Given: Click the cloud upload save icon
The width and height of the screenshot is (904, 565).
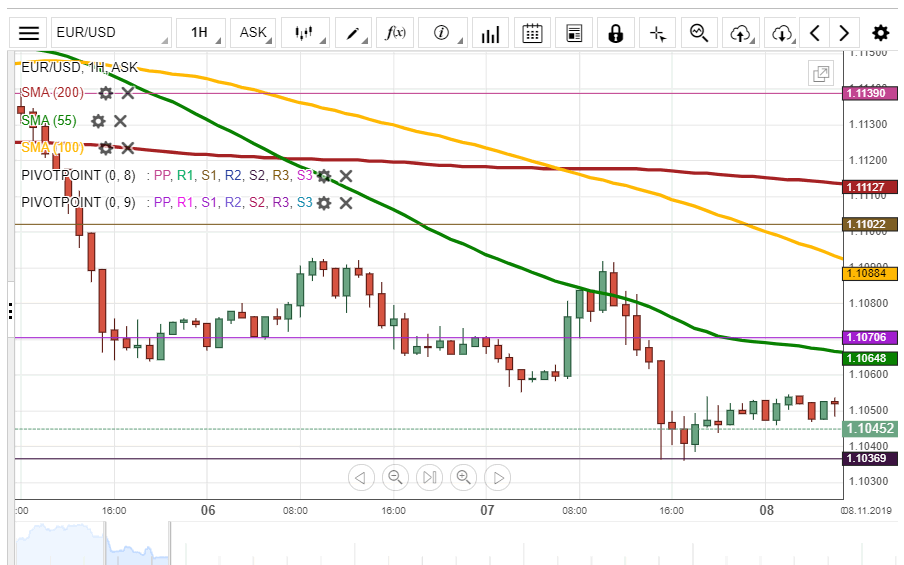Looking at the screenshot, I should pos(740,33).
